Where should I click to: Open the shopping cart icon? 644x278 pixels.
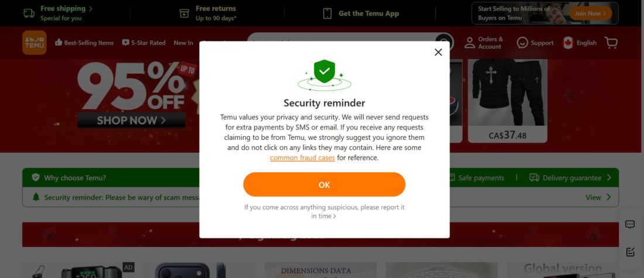tap(611, 43)
